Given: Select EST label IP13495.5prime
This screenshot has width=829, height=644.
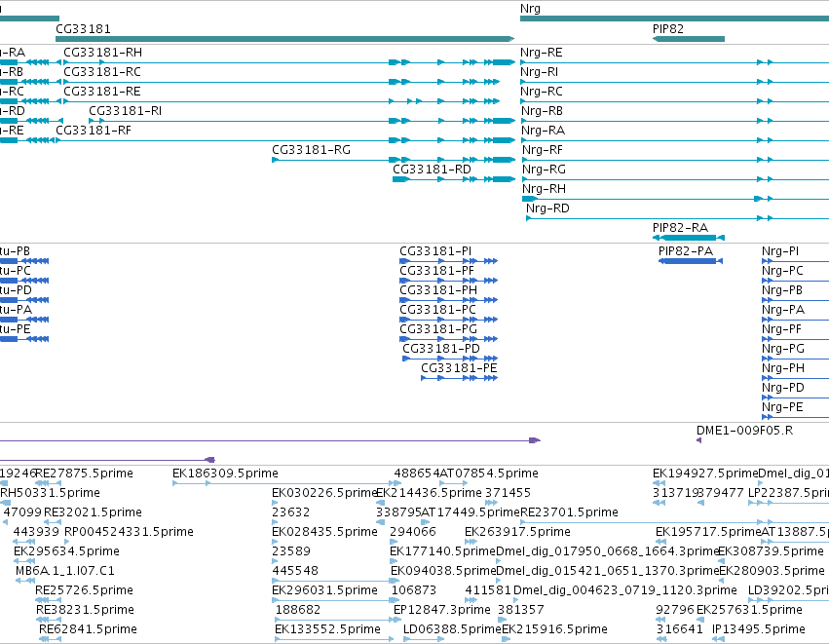Looking at the screenshot, I should coord(758,629).
